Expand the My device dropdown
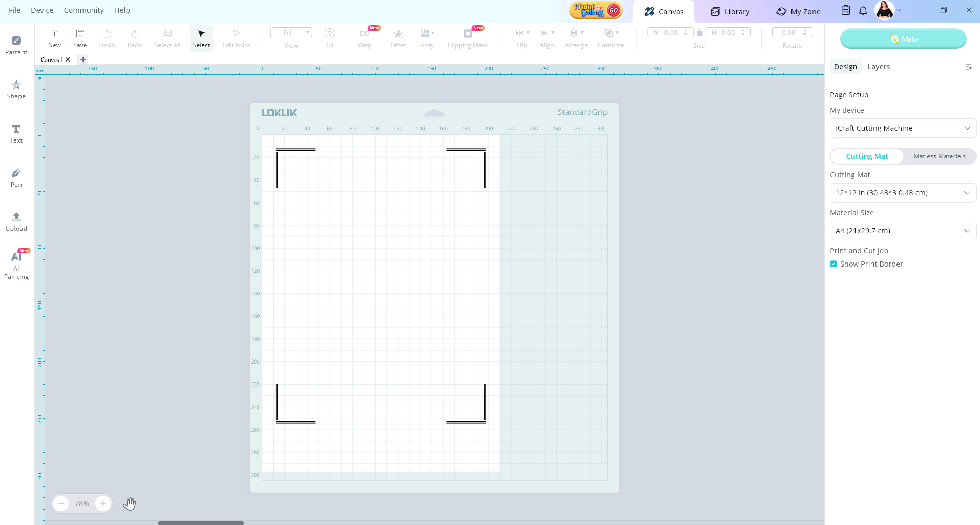Viewport: 980px width, 525px height. pos(903,128)
